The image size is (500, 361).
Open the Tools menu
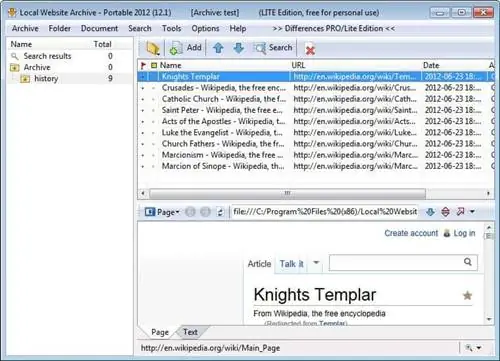click(171, 28)
